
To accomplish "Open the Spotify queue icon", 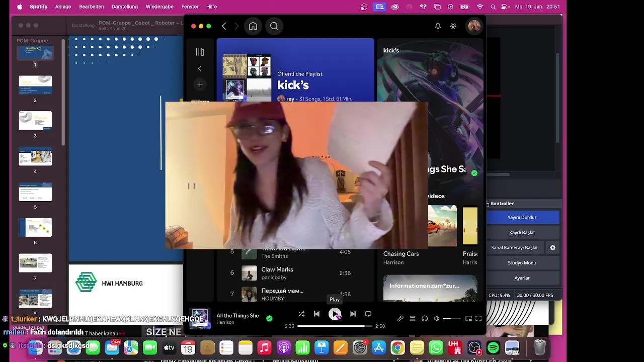I will [x=413, y=318].
